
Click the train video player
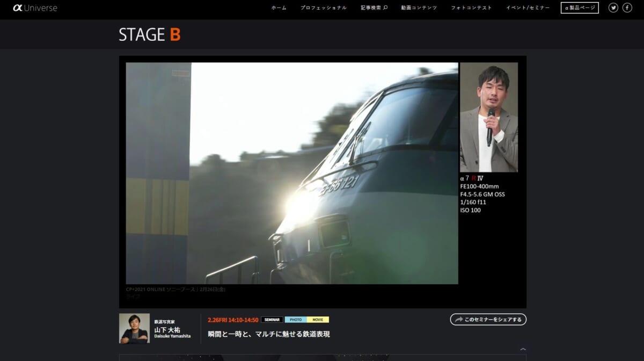(x=292, y=173)
